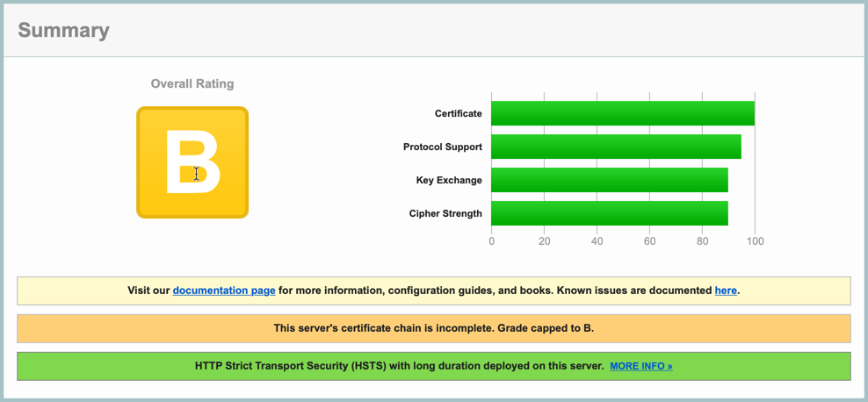The width and height of the screenshot is (868, 402).
Task: Open the known issues 'here' link
Action: click(x=726, y=291)
